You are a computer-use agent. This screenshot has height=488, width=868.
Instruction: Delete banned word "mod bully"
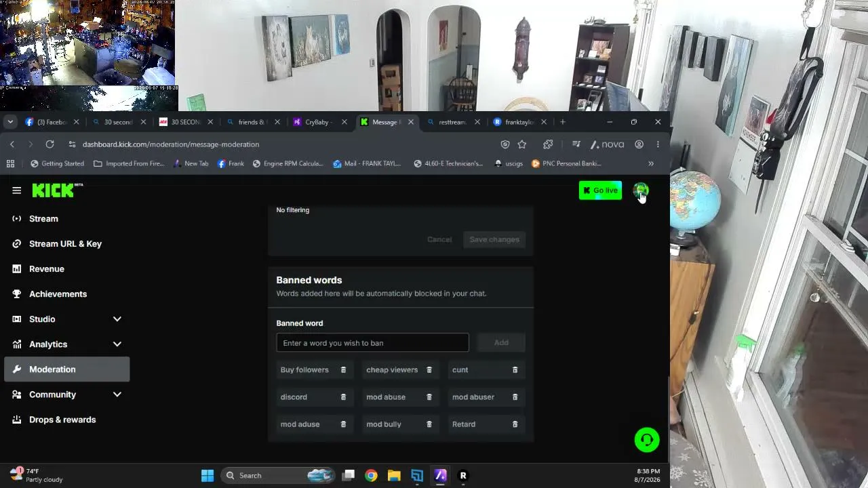tap(429, 424)
